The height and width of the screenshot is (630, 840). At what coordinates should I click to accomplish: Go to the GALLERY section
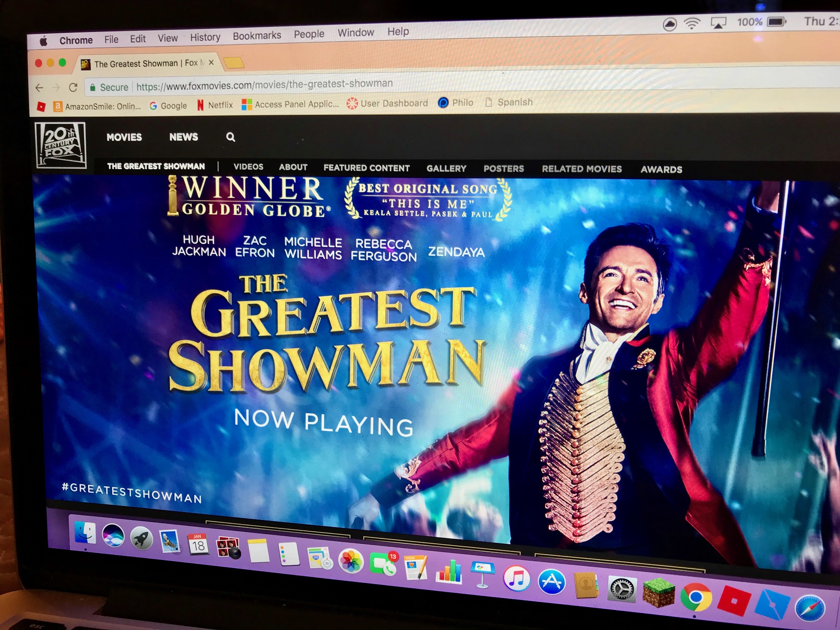click(446, 168)
